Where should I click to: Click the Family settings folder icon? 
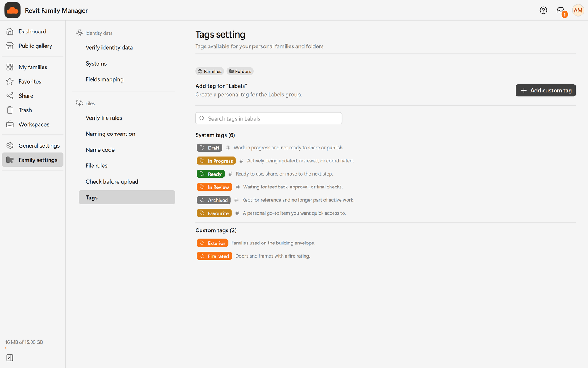click(x=10, y=160)
